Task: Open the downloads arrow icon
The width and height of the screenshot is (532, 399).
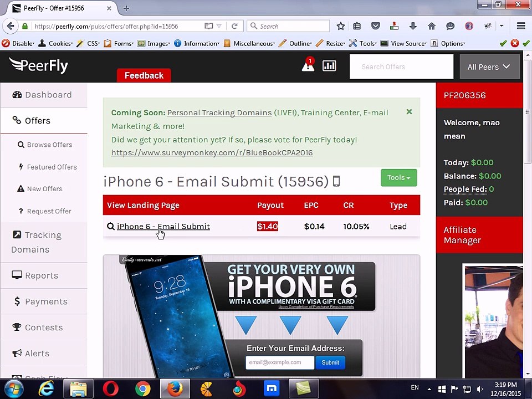Action: (x=413, y=26)
